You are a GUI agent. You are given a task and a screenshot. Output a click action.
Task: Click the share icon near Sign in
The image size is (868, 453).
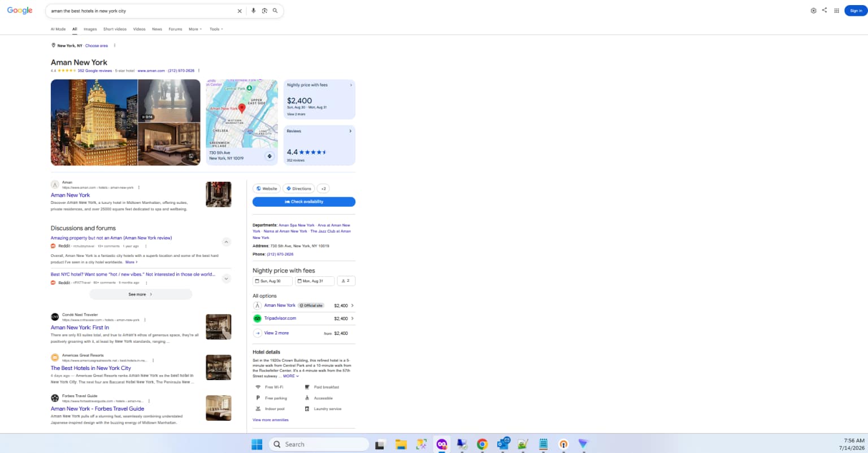pos(824,10)
